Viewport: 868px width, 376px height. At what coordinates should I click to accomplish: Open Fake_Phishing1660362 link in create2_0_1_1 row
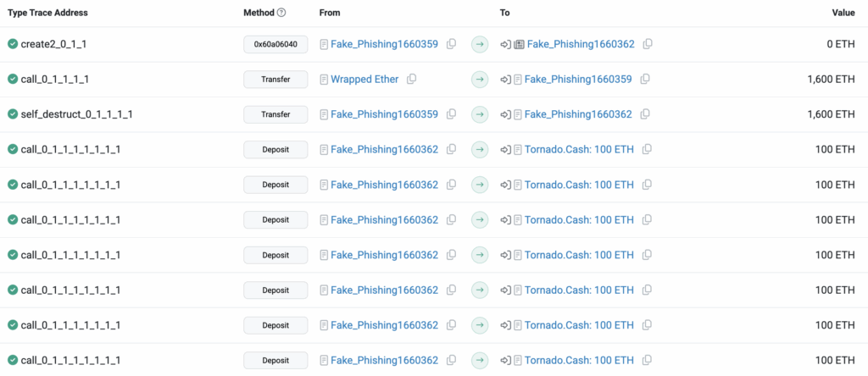pos(581,44)
